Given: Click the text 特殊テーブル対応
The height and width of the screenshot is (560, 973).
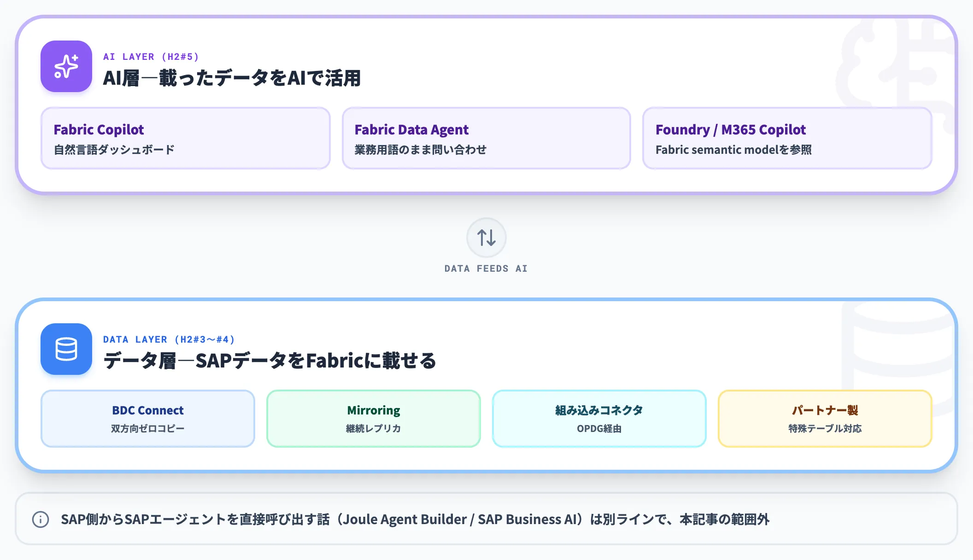Looking at the screenshot, I should (x=825, y=429).
